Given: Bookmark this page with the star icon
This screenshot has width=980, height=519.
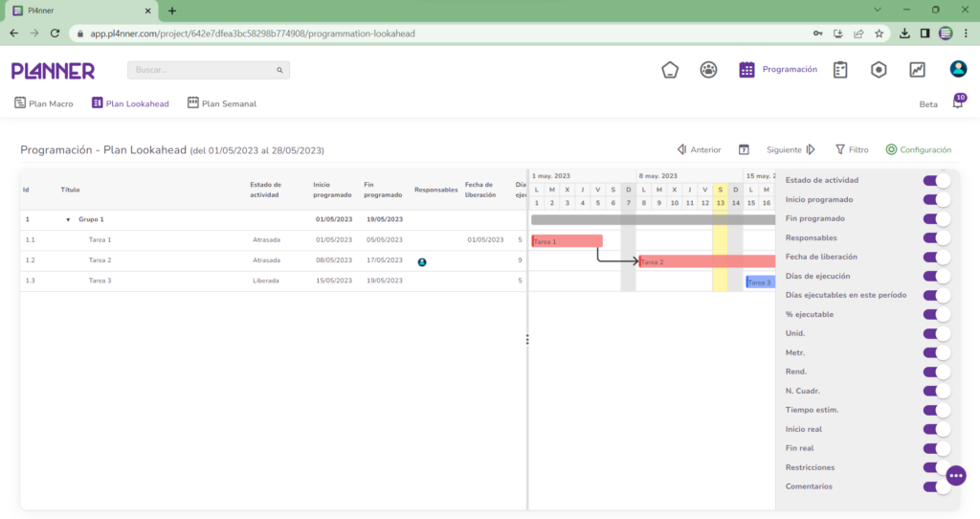Looking at the screenshot, I should point(879,34).
